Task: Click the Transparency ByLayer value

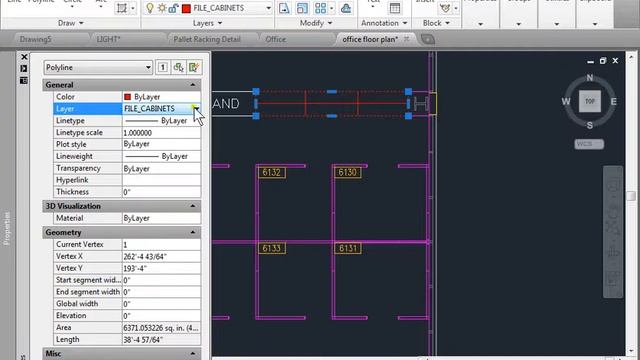Action: tap(162, 168)
